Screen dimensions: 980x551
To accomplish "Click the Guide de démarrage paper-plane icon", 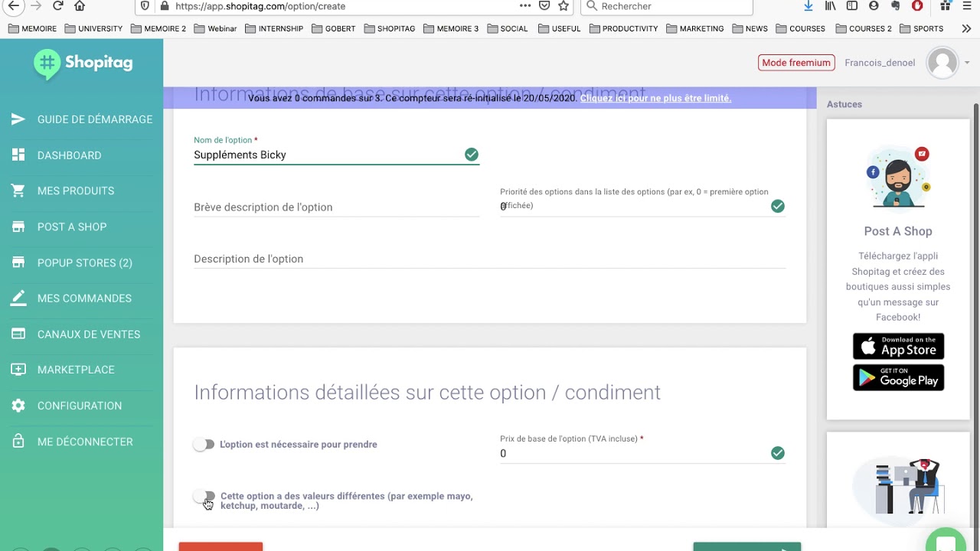I will [x=18, y=119].
